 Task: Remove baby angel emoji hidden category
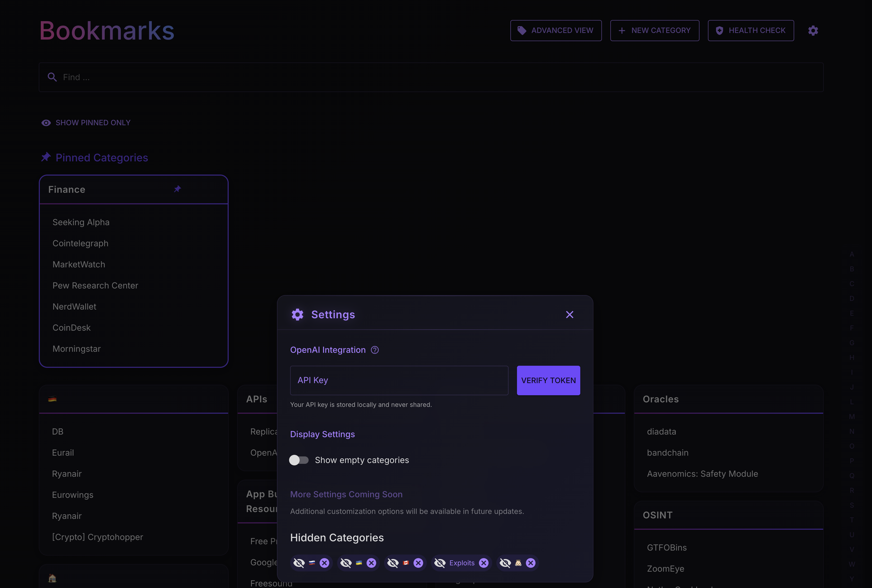tap(530, 563)
